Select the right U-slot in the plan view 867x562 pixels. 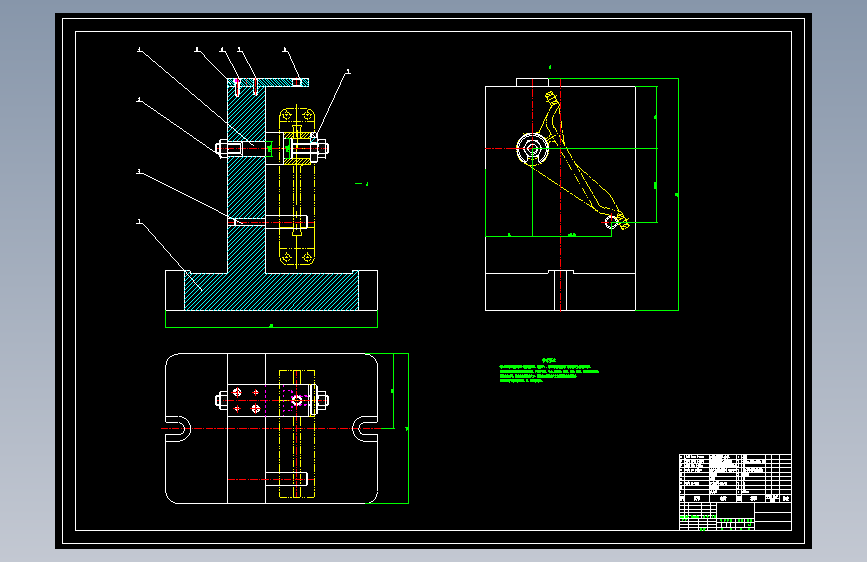pyautogui.click(x=365, y=428)
